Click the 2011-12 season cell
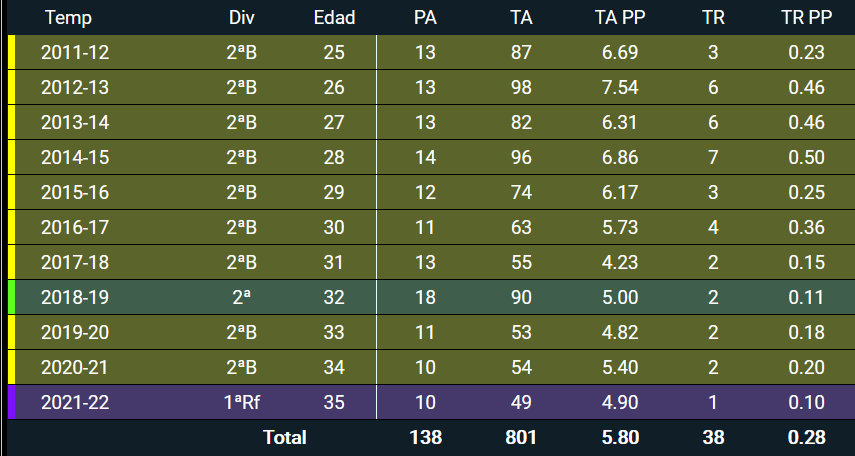This screenshot has height=456, width=855. (75, 52)
